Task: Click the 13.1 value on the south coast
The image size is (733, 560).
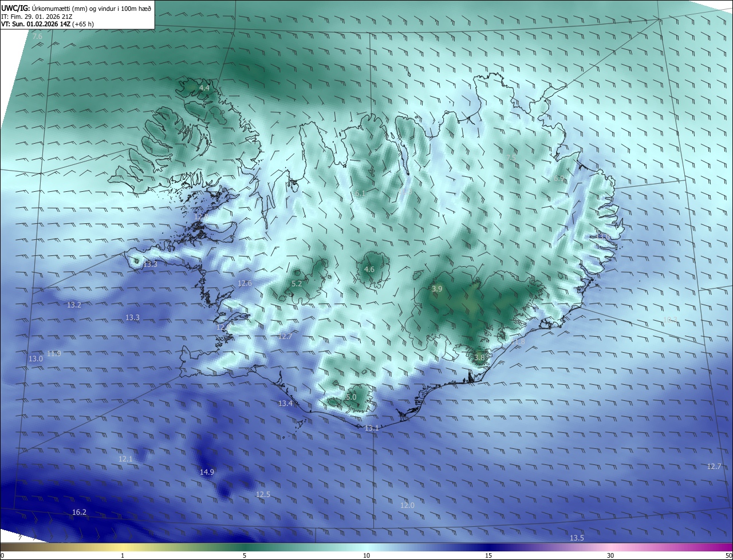Action: tap(372, 428)
